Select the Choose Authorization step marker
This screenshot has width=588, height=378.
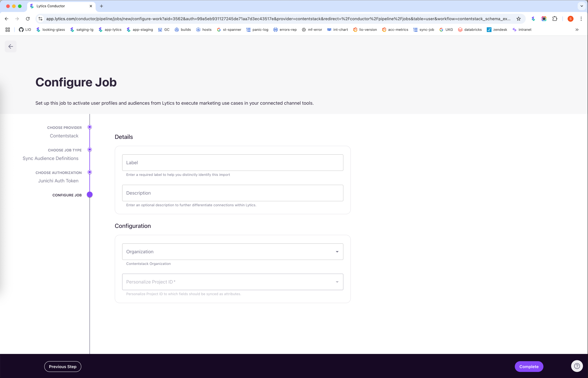tap(90, 172)
